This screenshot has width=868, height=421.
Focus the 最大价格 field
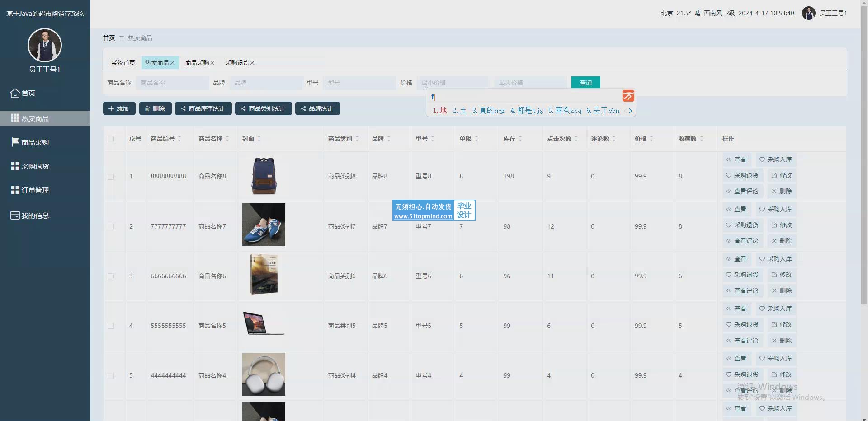tap(530, 83)
